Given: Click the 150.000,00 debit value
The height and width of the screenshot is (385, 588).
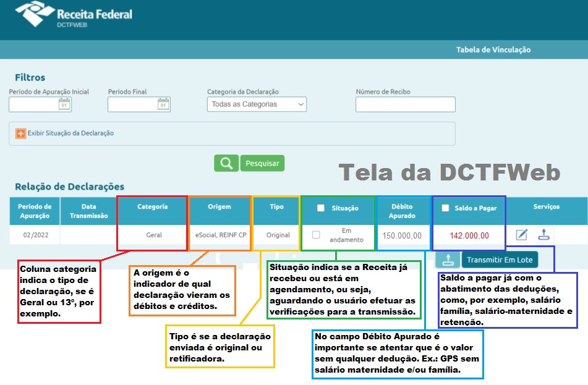Looking at the screenshot, I should click(402, 235).
